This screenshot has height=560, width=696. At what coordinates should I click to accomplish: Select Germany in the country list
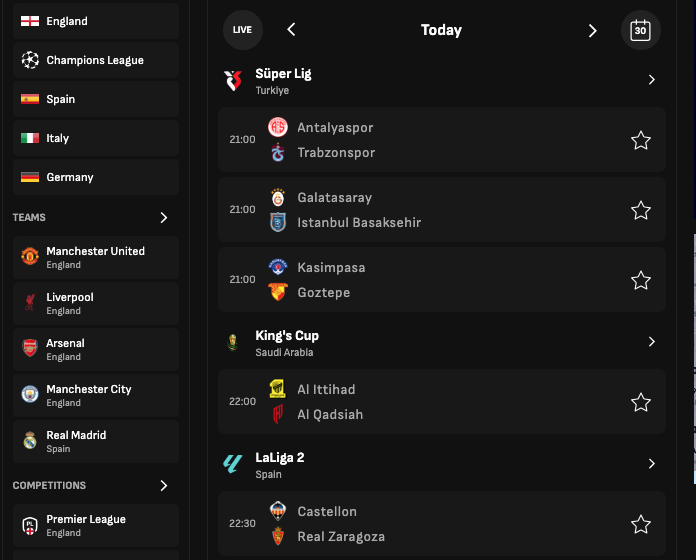point(96,177)
